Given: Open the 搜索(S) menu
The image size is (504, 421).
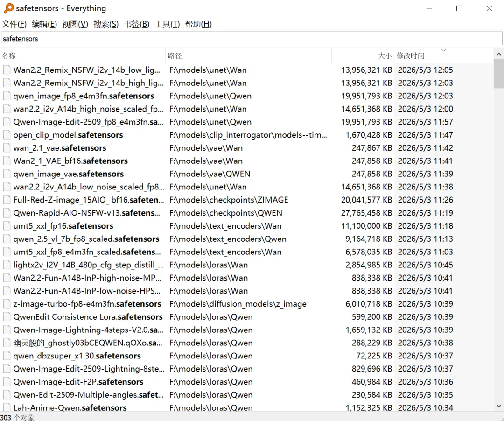Looking at the screenshot, I should click(x=106, y=24).
